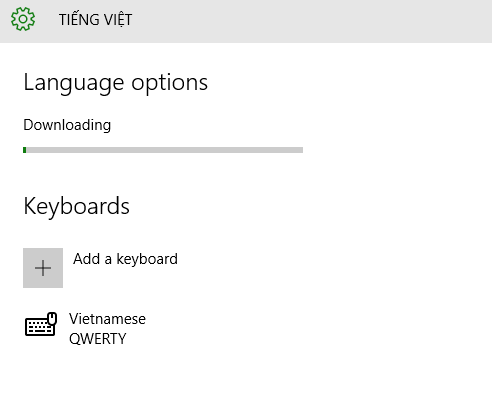Open the "Add a keyboard" text label
This screenshot has width=492, height=393.
(125, 259)
